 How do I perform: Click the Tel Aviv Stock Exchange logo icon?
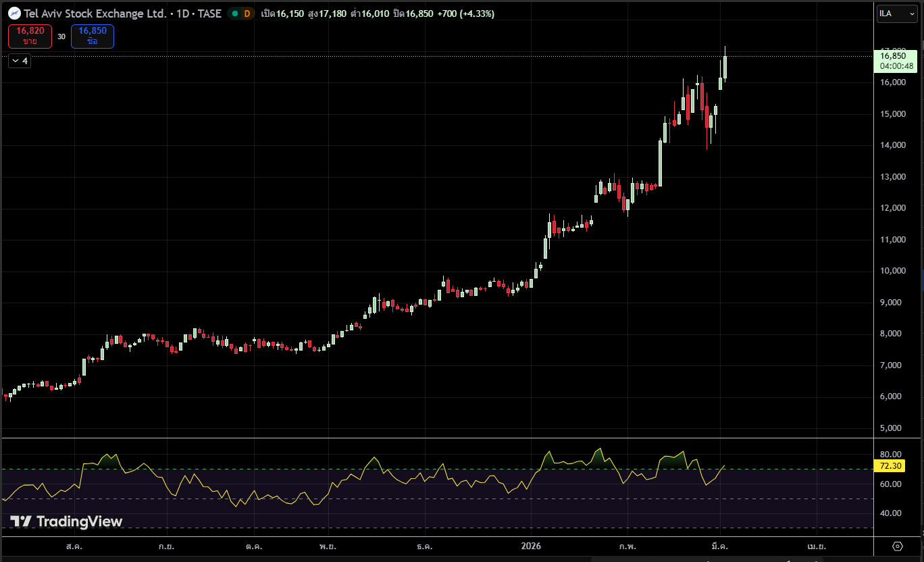[14, 13]
